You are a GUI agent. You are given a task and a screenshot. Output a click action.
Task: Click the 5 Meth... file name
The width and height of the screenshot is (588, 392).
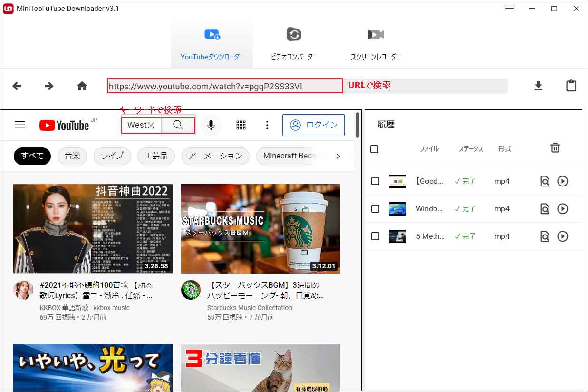click(430, 236)
